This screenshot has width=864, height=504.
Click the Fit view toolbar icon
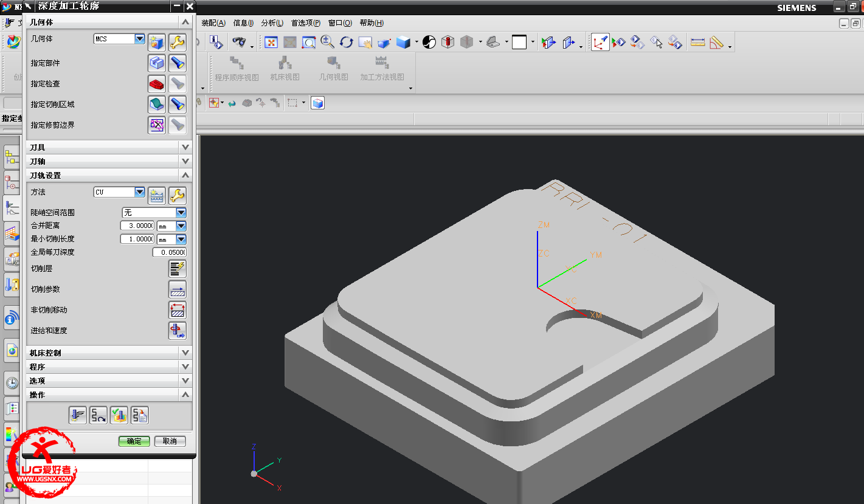[x=271, y=42]
